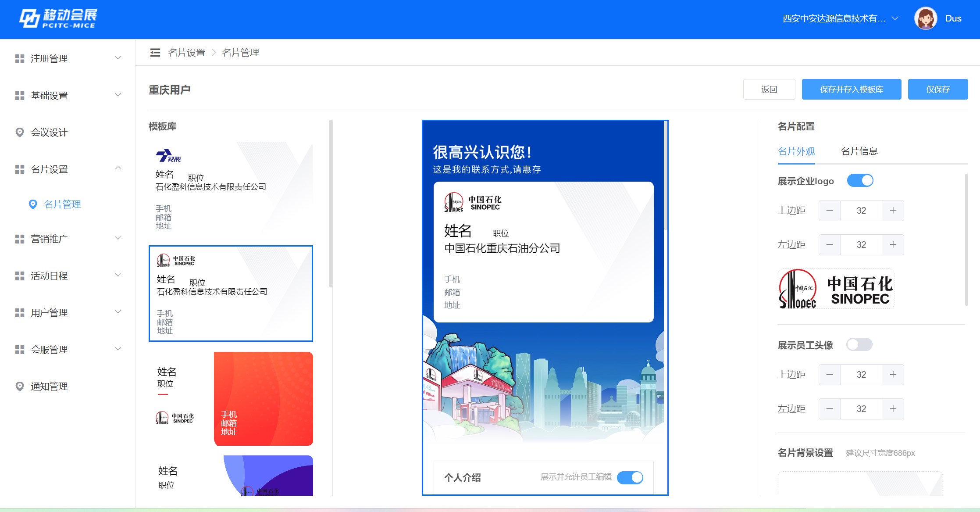
Task: Click the 很高兴认识您! heading in preview
Action: coord(483,152)
